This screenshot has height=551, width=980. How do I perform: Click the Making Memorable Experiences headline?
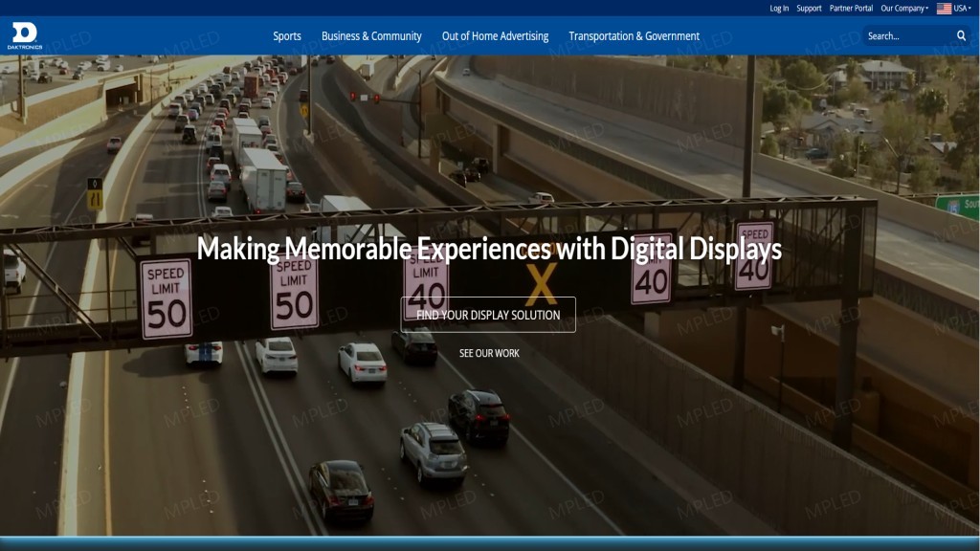(489, 250)
